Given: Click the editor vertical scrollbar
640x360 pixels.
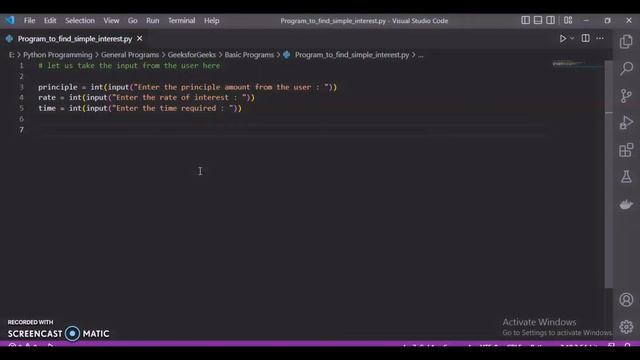Looking at the screenshot, I should (609, 174).
